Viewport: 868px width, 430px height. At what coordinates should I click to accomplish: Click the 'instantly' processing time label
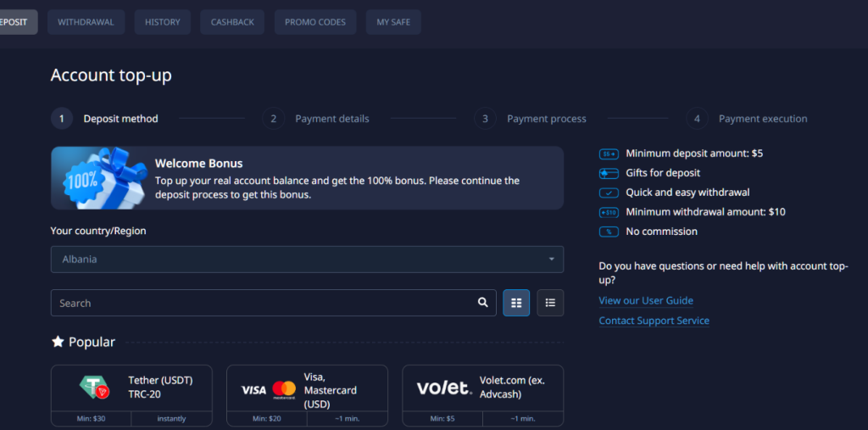(x=171, y=418)
